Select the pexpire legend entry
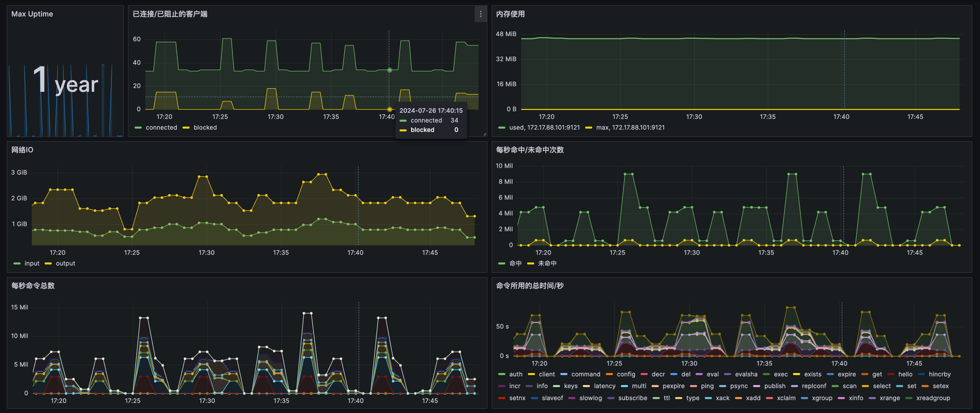The image size is (980, 413). tap(674, 386)
